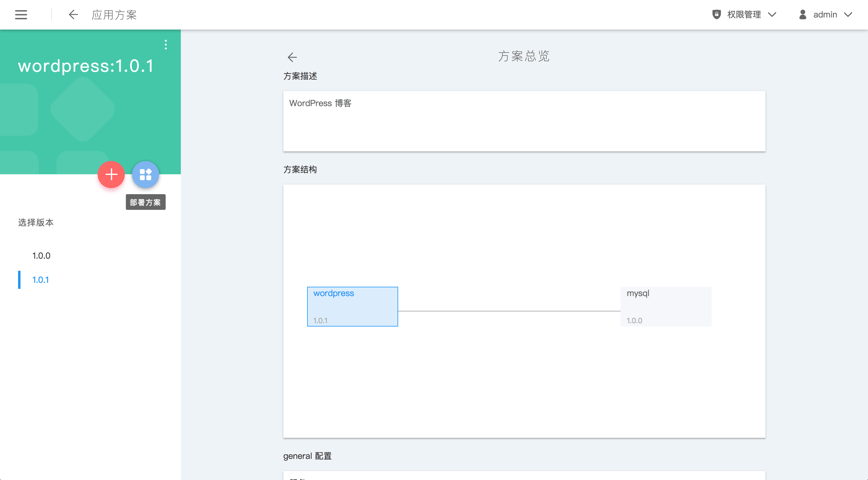
Task: Click the admin user avatar icon
Action: pyautogui.click(x=803, y=14)
